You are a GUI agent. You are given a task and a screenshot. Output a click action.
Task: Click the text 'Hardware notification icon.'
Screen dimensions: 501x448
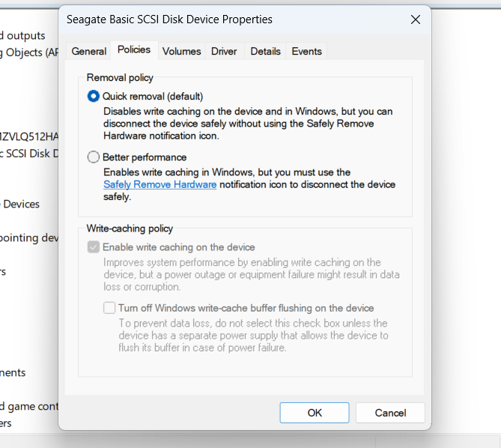(161, 136)
